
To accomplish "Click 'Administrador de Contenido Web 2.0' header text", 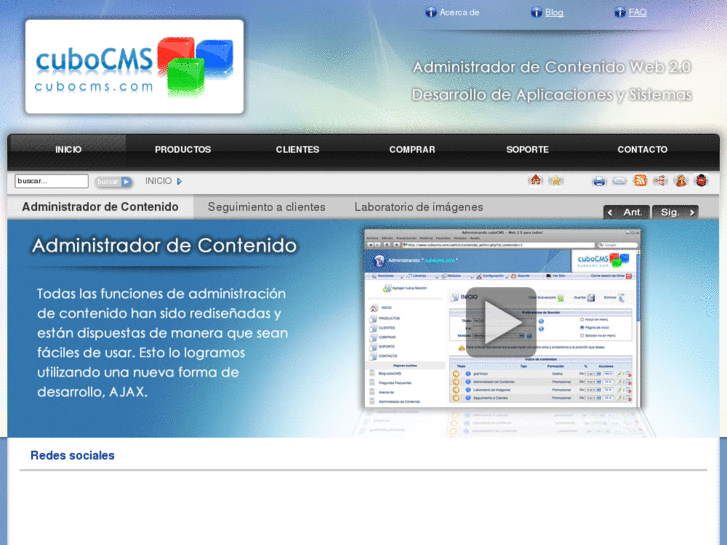I will coord(552,67).
